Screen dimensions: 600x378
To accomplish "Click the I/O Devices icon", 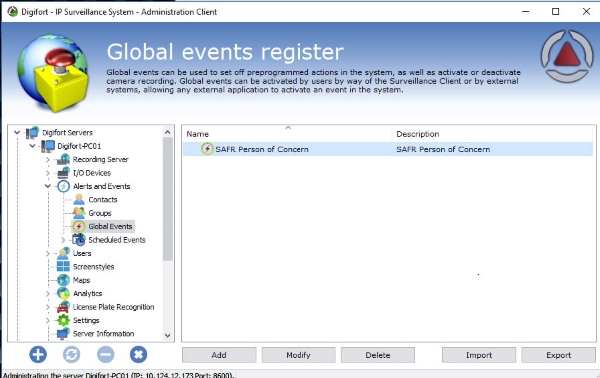I will (x=63, y=173).
